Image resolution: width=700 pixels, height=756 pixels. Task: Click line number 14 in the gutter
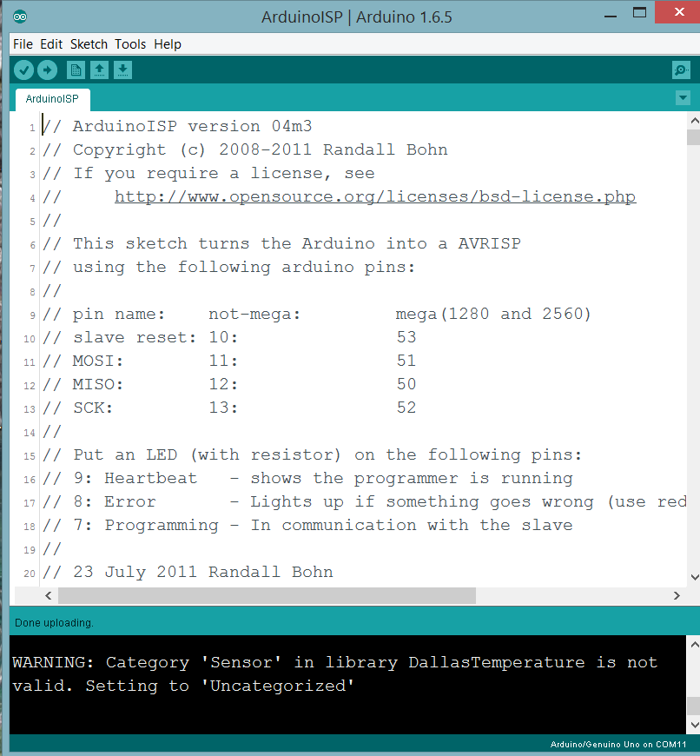click(30, 433)
